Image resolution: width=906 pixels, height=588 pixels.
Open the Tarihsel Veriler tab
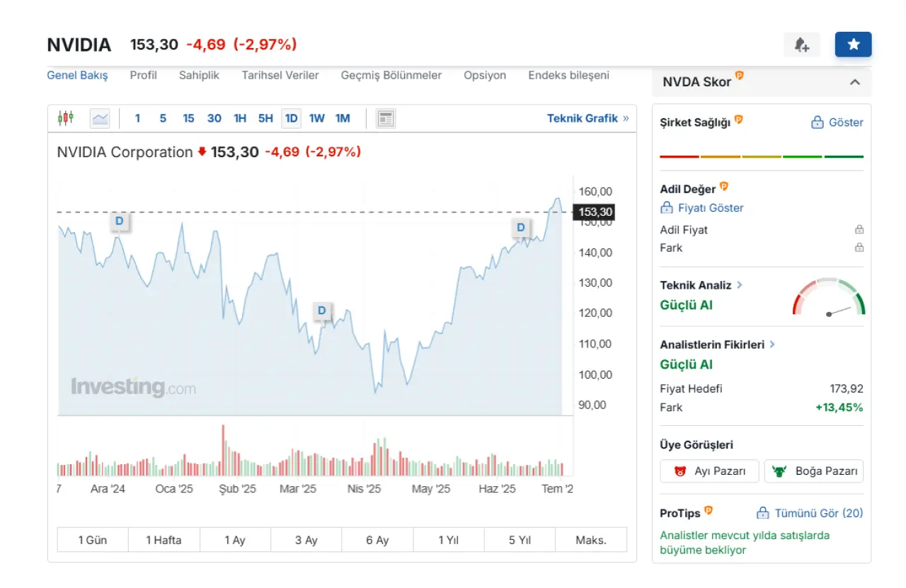click(280, 75)
